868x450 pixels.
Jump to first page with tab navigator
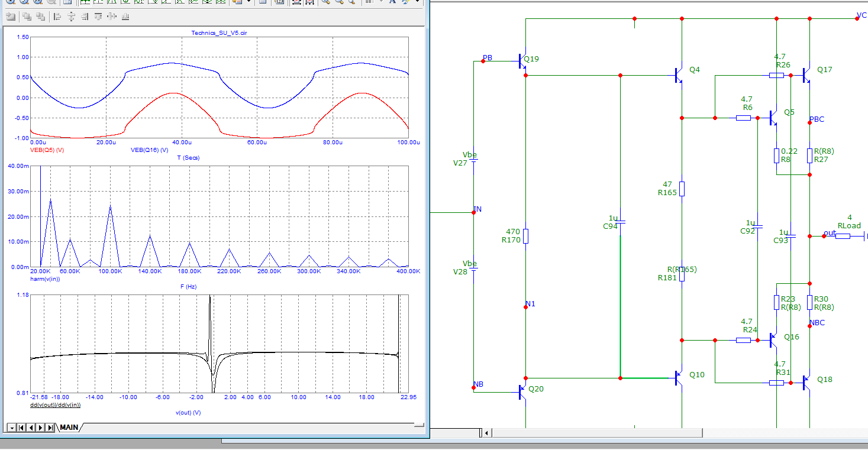click(x=21, y=427)
